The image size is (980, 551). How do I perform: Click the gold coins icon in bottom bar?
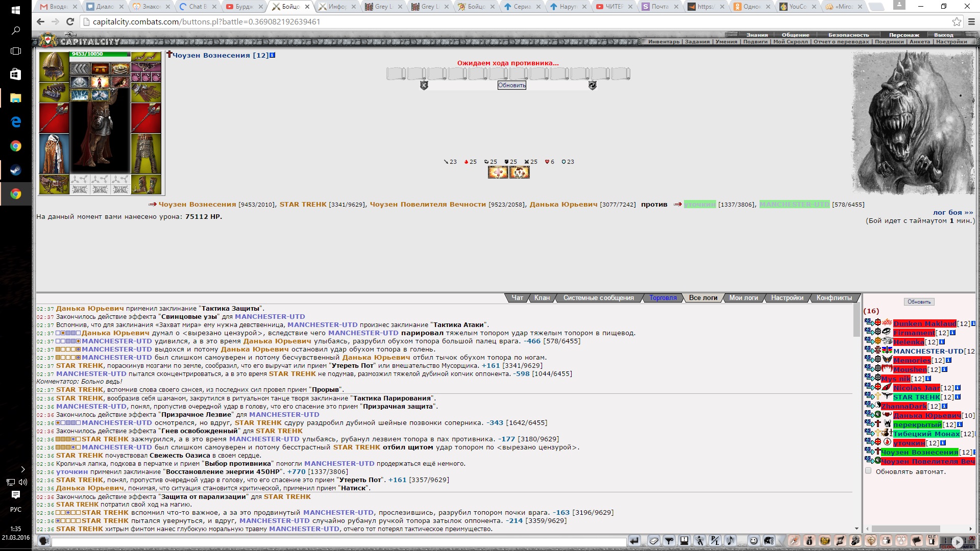(x=825, y=541)
